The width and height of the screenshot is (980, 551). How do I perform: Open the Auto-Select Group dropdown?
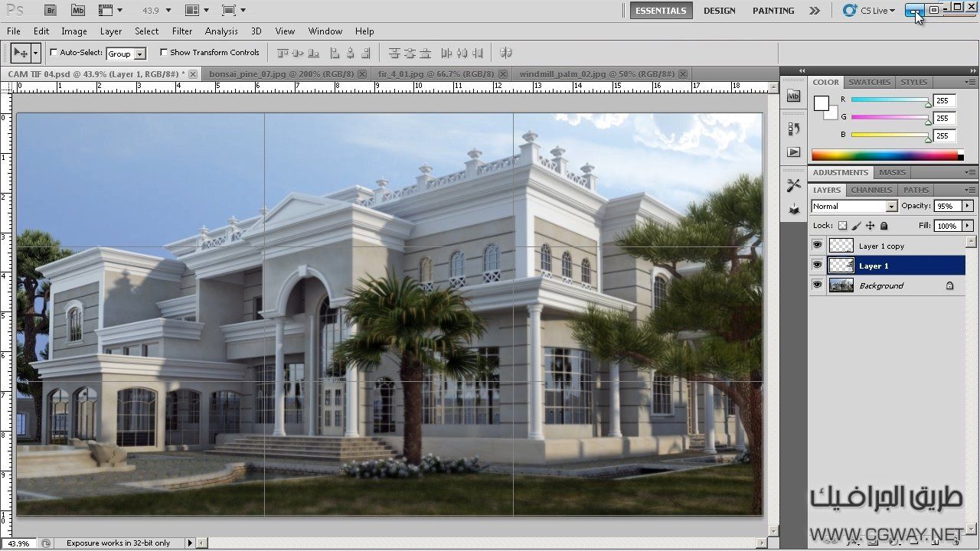[140, 54]
